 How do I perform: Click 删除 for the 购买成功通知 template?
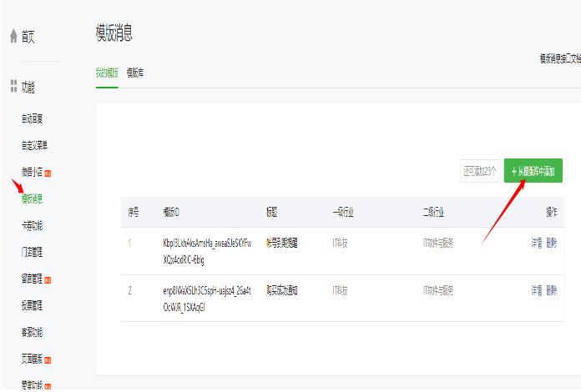click(x=551, y=290)
